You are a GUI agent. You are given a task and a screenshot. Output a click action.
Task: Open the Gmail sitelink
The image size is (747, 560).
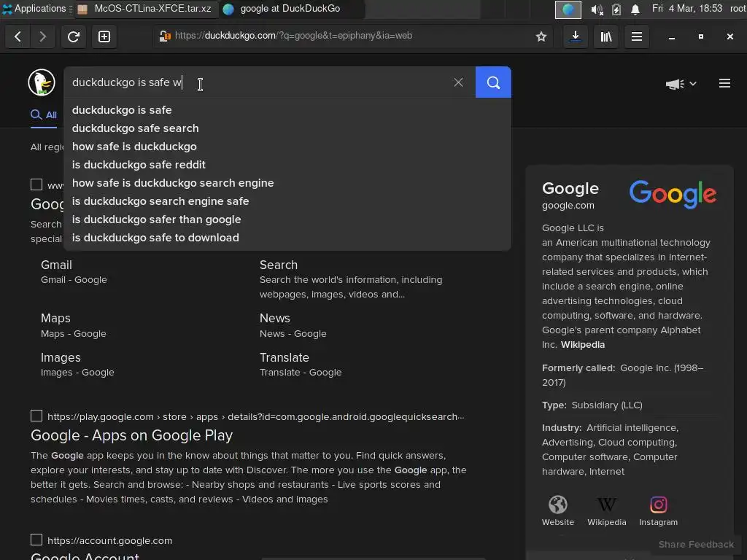coord(56,265)
